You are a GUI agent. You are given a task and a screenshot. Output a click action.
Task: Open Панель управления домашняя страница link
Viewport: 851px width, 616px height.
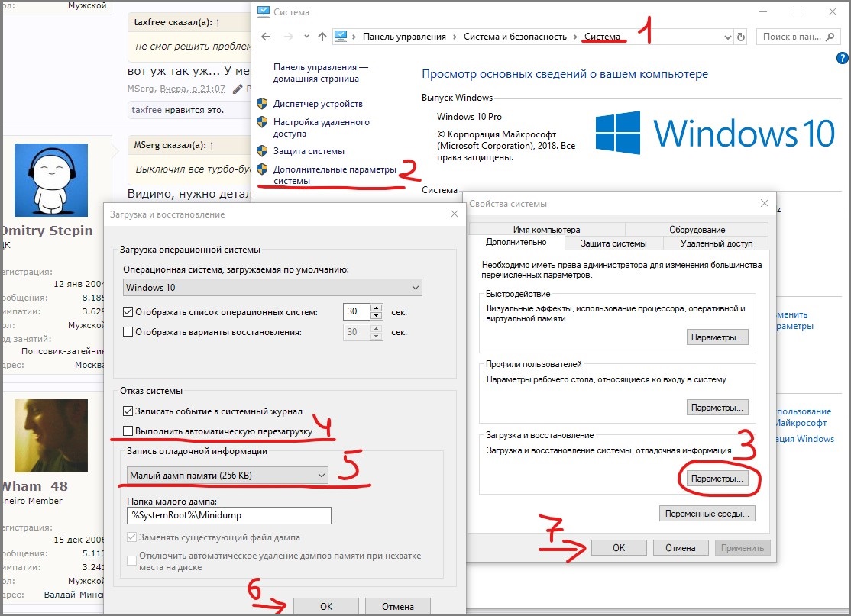(x=320, y=73)
